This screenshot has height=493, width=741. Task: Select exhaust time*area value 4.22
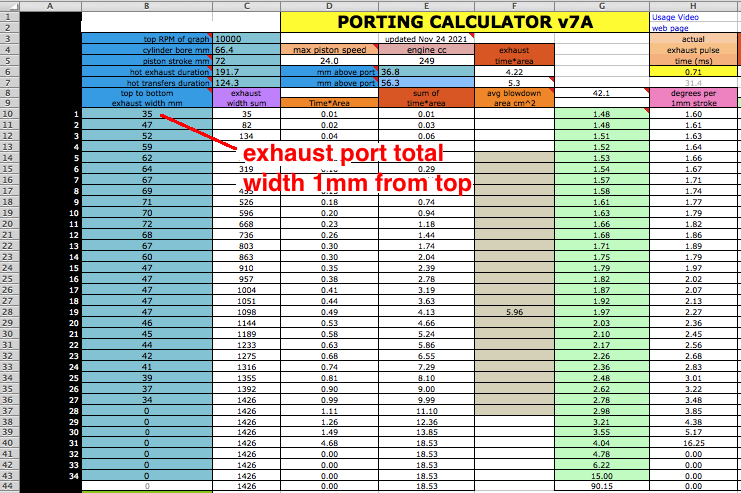point(514,72)
